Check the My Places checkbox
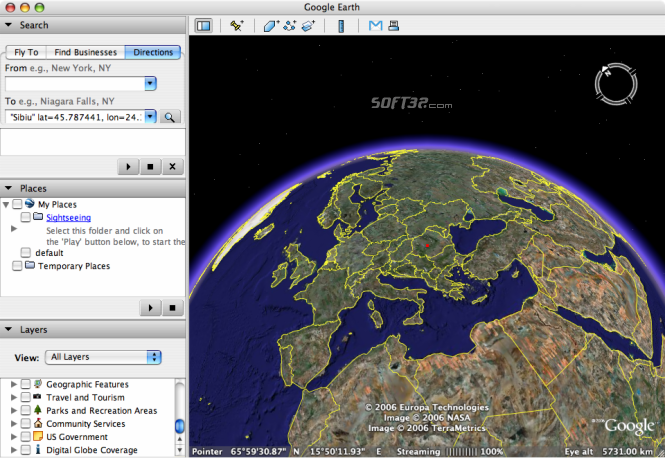The height and width of the screenshot is (458, 665). point(17,204)
